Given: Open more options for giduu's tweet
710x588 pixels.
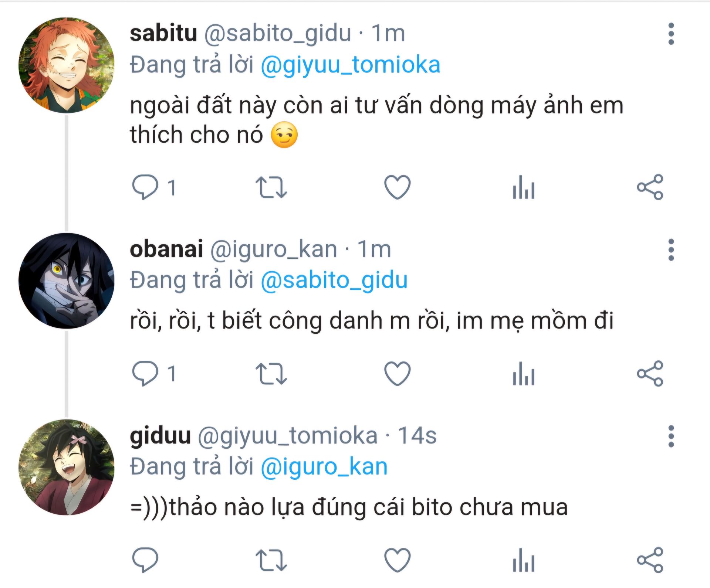Looking at the screenshot, I should (x=671, y=436).
